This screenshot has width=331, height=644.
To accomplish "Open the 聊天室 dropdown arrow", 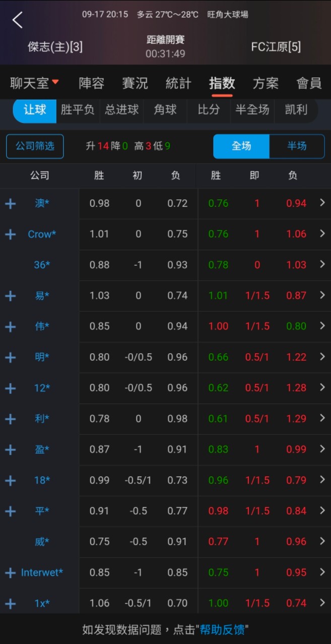I will 55,82.
